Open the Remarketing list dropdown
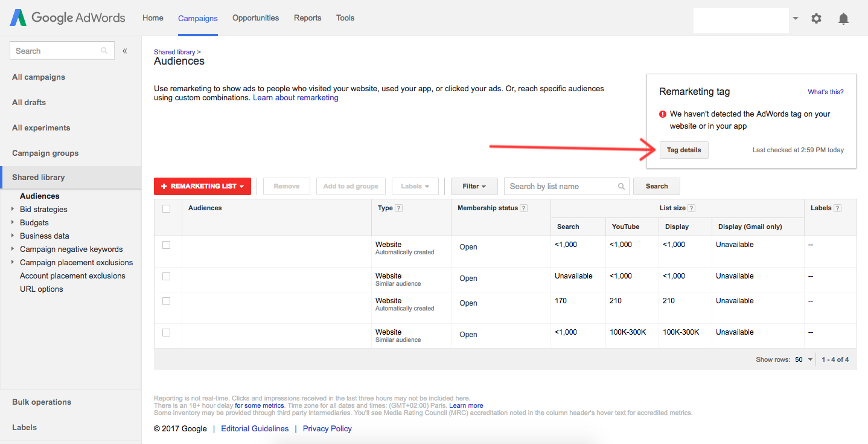 pyautogui.click(x=202, y=186)
